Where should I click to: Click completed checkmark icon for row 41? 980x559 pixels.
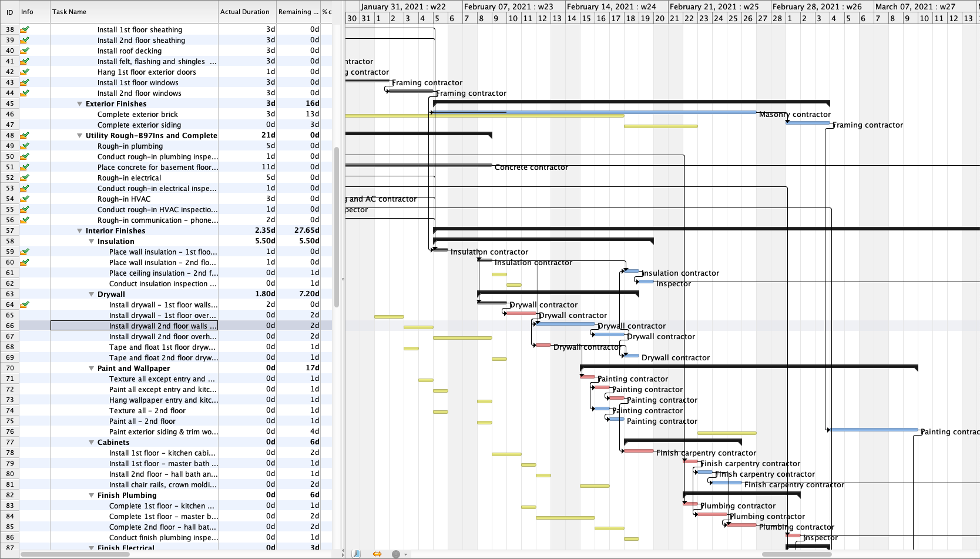(25, 61)
